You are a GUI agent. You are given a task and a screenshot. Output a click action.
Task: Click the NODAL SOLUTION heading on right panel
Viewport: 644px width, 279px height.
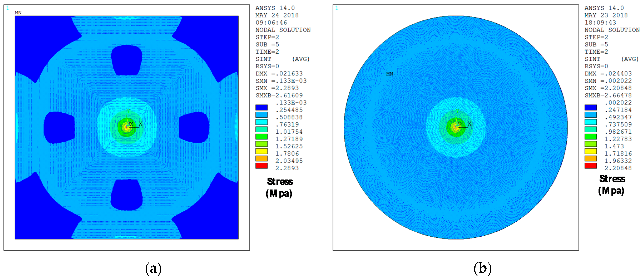tap(612, 30)
